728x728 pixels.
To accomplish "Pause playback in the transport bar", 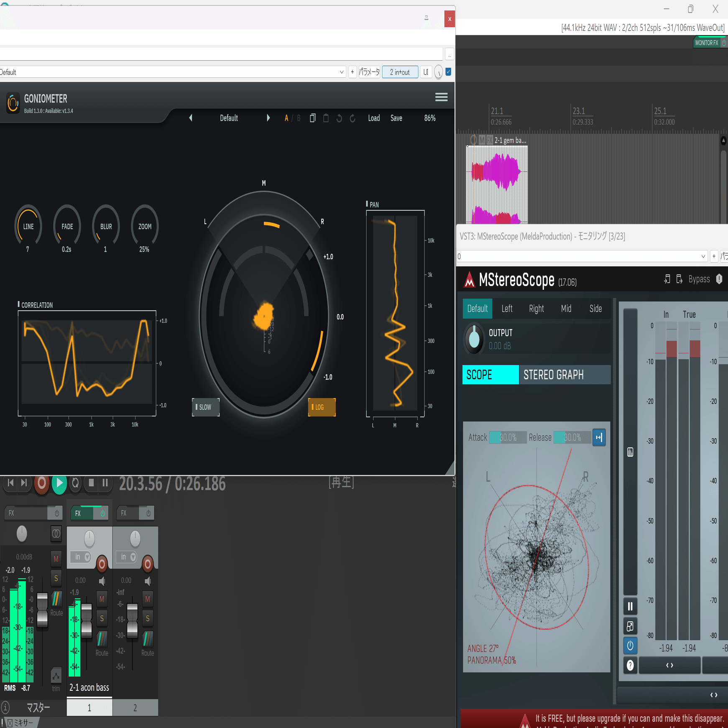I will 105,483.
